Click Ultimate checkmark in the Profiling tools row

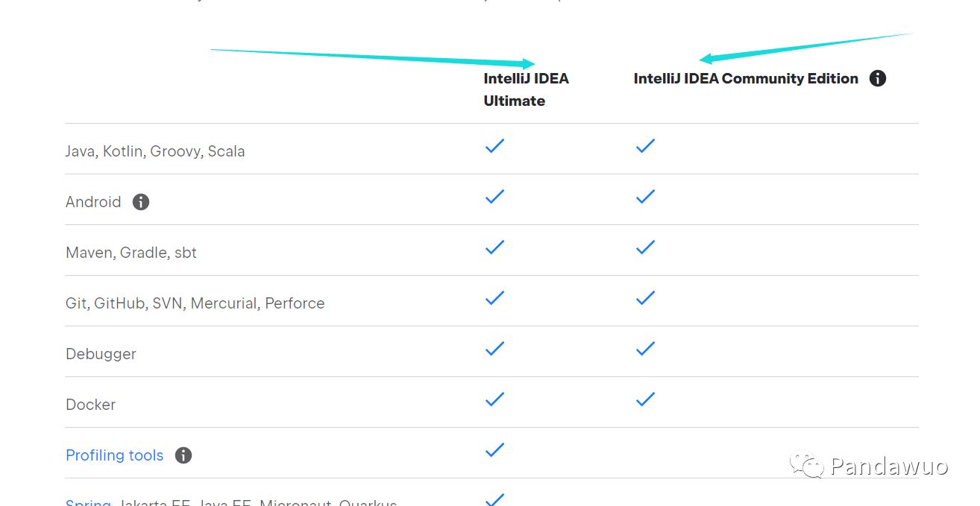494,450
